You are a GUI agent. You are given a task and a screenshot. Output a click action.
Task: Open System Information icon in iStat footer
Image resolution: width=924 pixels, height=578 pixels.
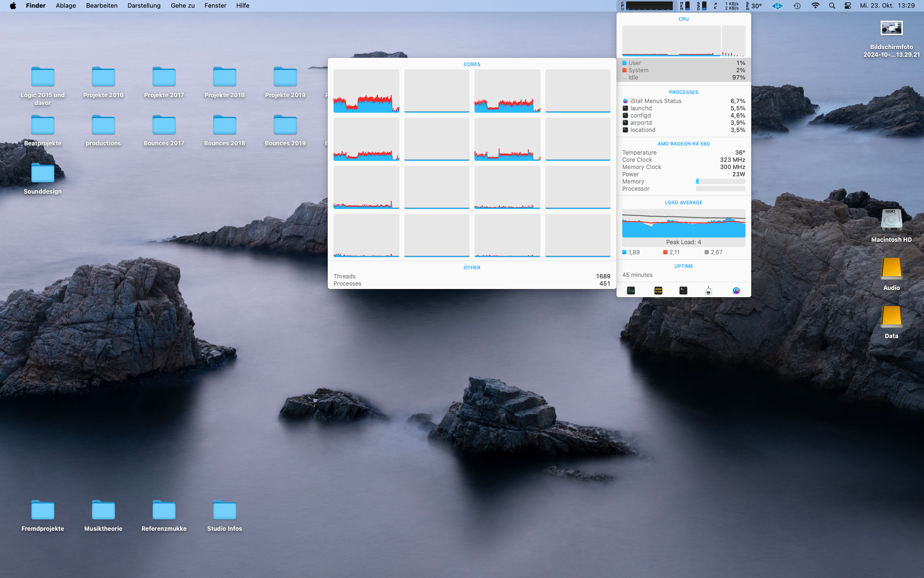[x=708, y=290]
